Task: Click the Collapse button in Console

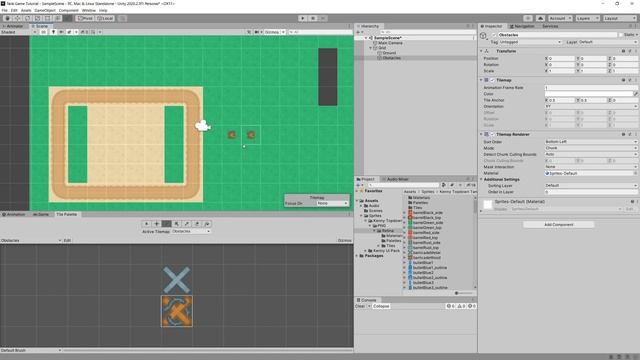Action: coord(381,306)
